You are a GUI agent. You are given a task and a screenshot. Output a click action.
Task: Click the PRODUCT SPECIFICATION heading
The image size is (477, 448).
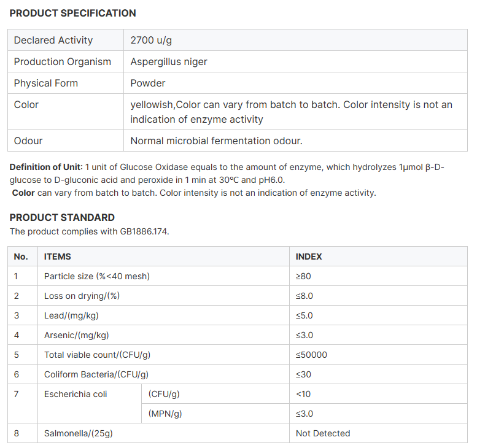[x=73, y=13]
